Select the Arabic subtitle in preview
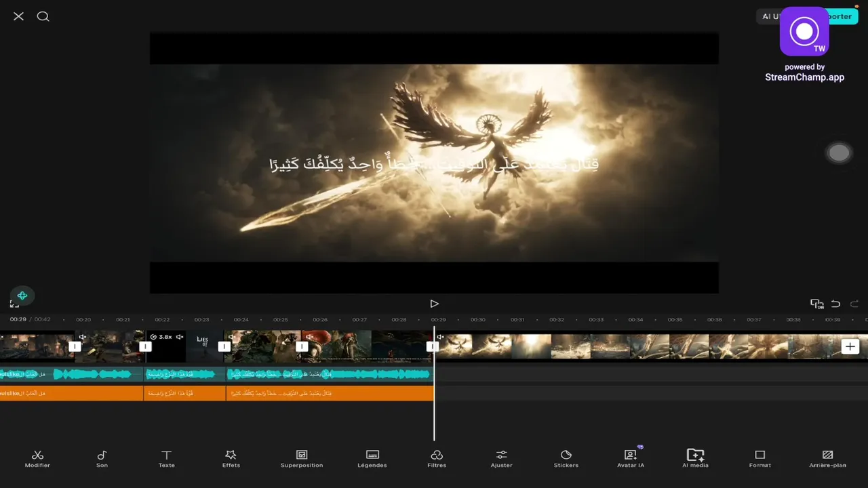 (434, 163)
